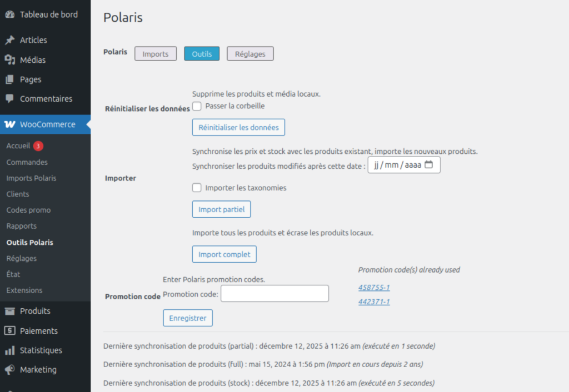Click the WooCommerce logo icon
This screenshot has height=392, width=569.
pos(9,124)
